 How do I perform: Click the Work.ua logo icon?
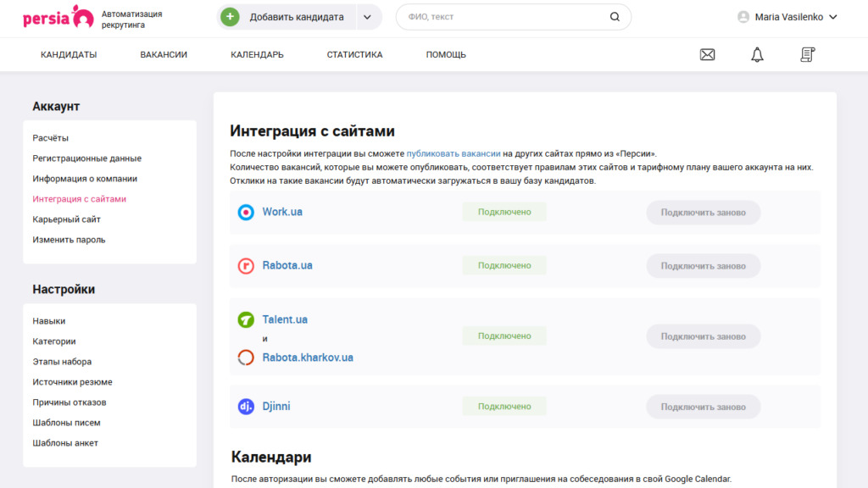pyautogui.click(x=246, y=212)
